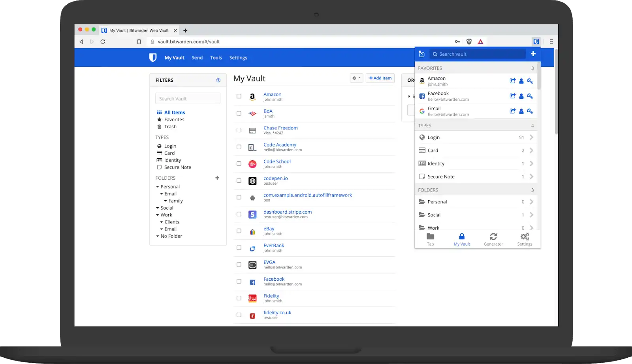Copy password for Amazon favorite with key icon

coord(530,81)
